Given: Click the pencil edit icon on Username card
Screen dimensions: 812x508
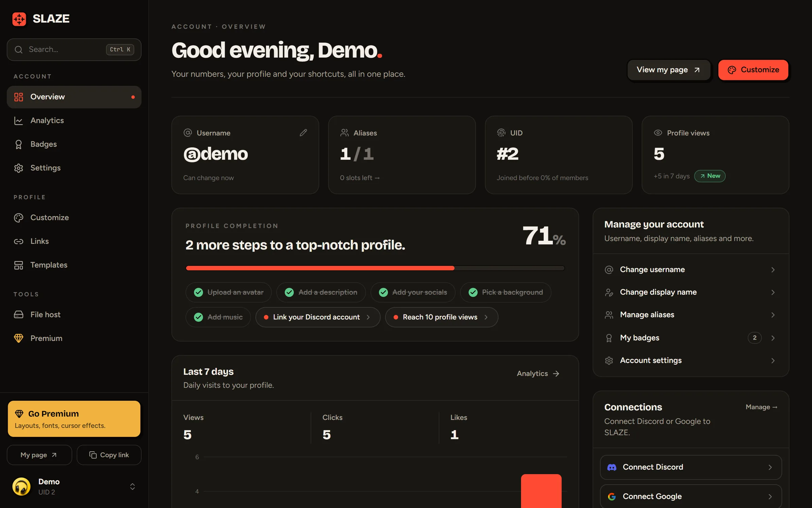Looking at the screenshot, I should pos(303,133).
